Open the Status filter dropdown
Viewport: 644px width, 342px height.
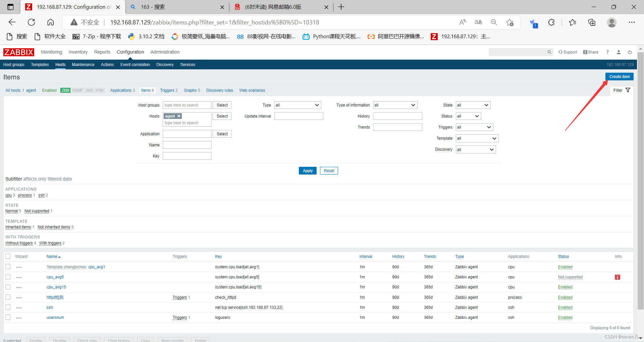[468, 116]
